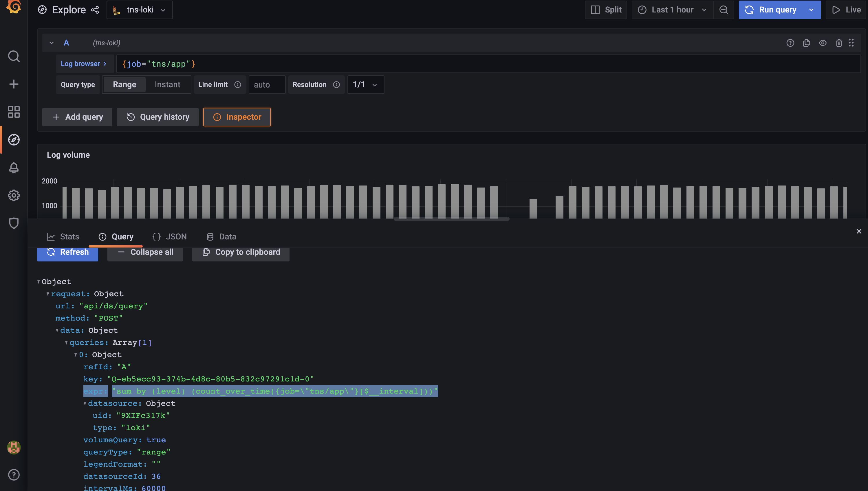Open the Dashboards icon in sidebar
Screen dimensions: 868x491
pyautogui.click(x=14, y=112)
